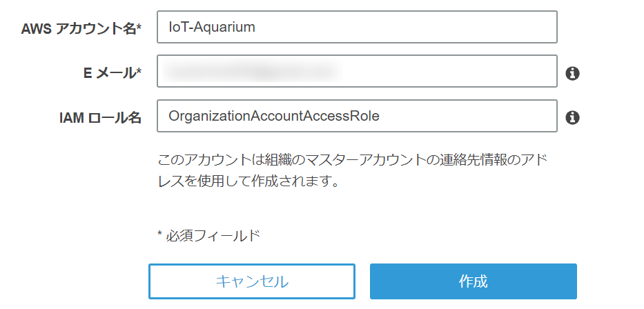Click the IAM ロール名 label

tap(100, 118)
